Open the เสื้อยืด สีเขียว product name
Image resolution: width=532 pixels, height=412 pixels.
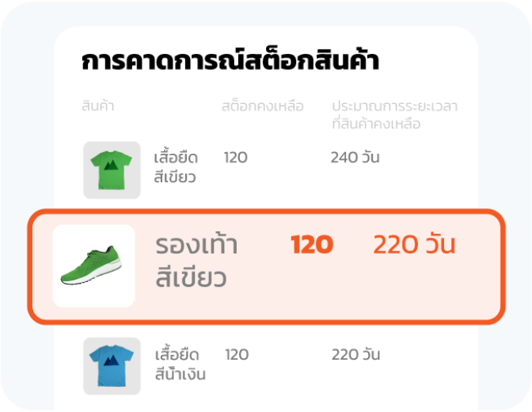176,166
